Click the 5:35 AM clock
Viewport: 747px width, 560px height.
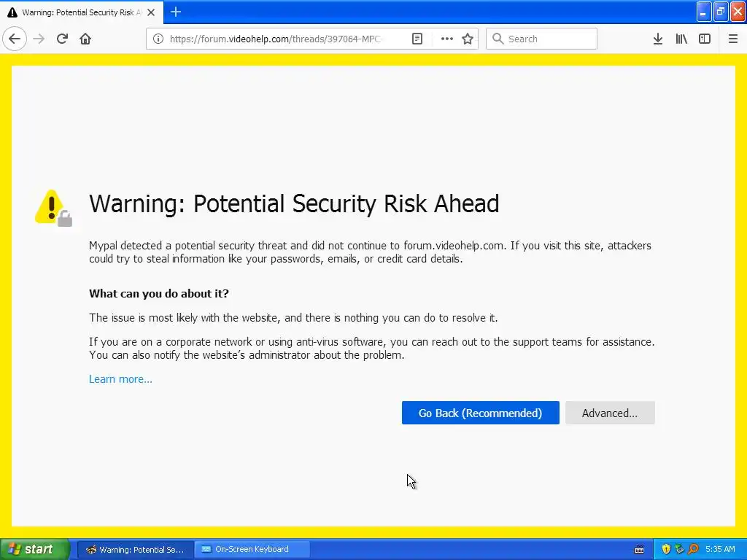tap(720, 550)
